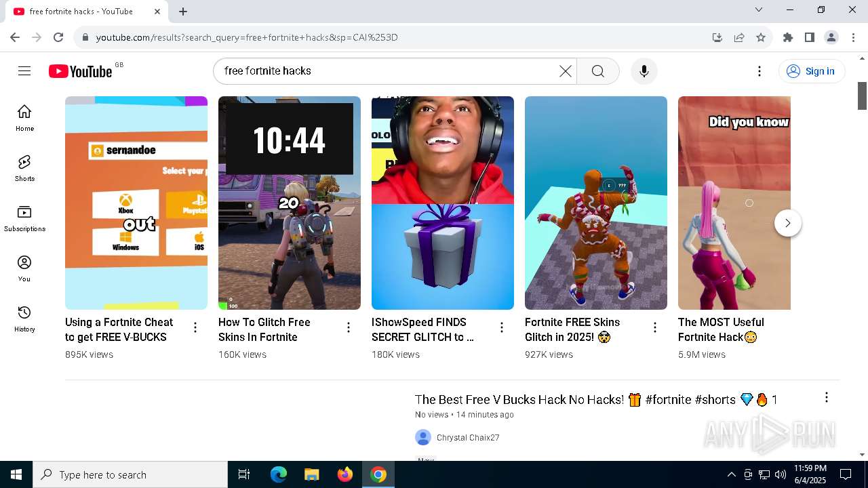868x488 pixels.
Task: Open title 'The MOST Useful Fortnite Hack'
Action: coord(721,329)
